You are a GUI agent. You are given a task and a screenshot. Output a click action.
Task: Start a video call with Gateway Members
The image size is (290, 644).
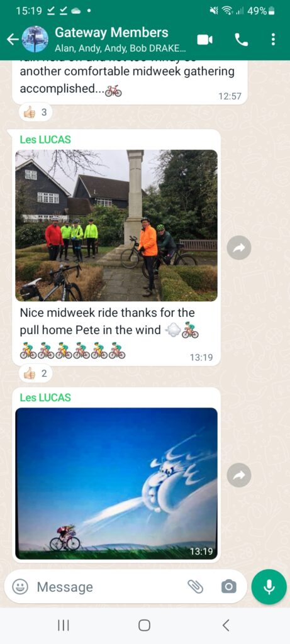pos(205,39)
